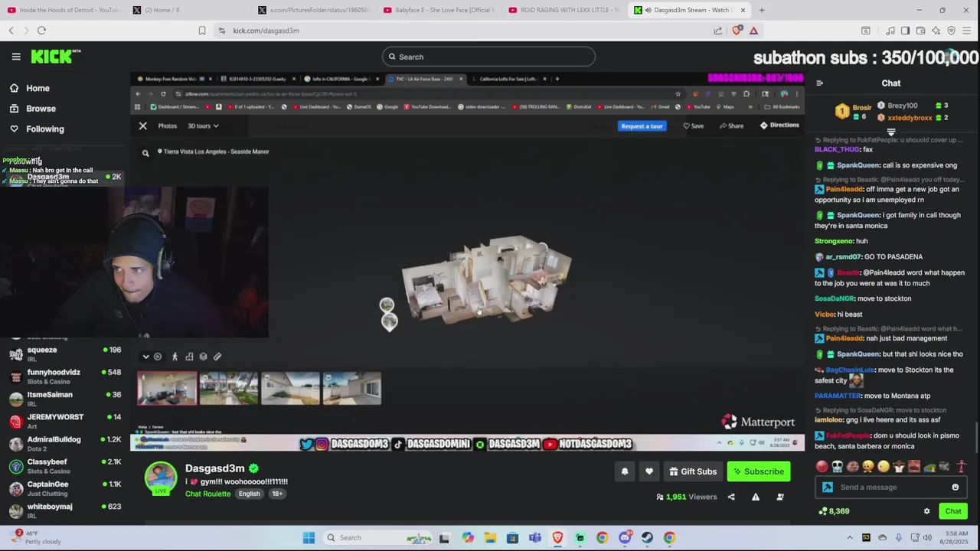Insert the skull emote
Viewport: 980px width, 551px height.
click(x=838, y=467)
